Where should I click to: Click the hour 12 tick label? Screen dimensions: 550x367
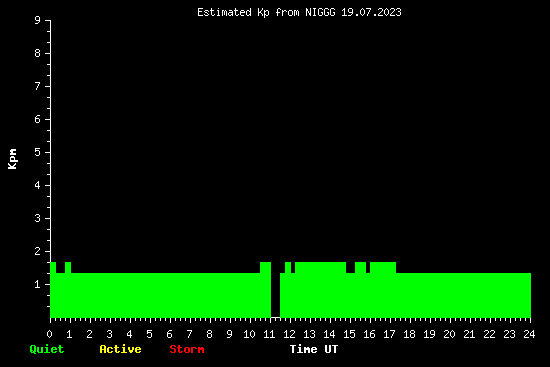coord(289,334)
